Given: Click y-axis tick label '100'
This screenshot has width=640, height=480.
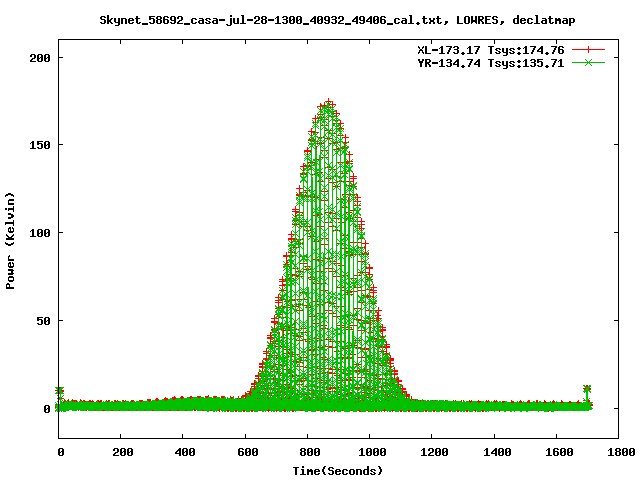Looking at the screenshot, I should tap(40, 233).
